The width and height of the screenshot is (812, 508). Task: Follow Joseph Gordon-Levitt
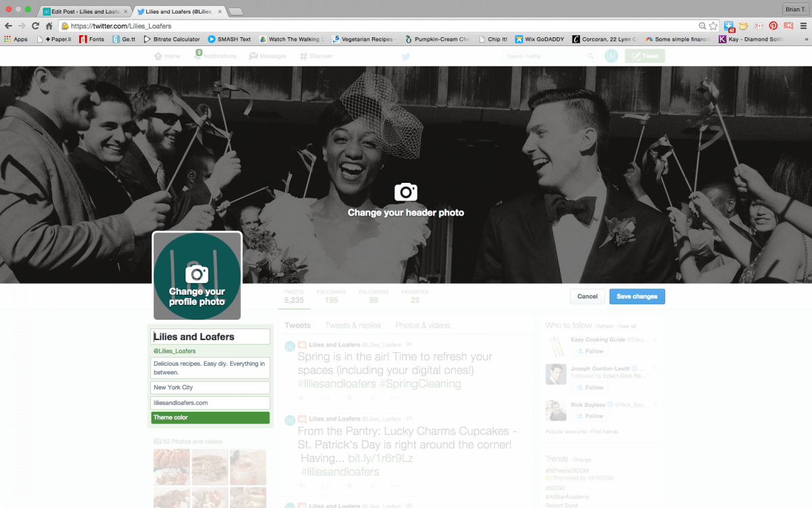click(589, 387)
